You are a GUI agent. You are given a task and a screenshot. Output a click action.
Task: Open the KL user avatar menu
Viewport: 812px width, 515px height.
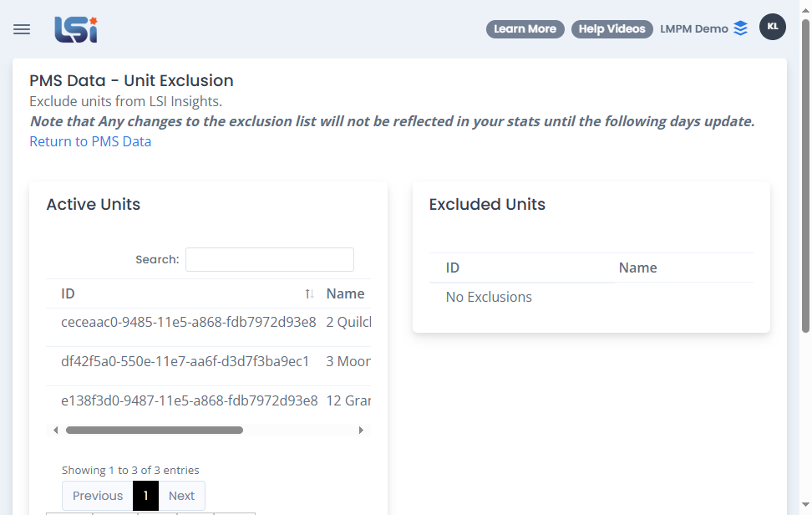pos(772,27)
